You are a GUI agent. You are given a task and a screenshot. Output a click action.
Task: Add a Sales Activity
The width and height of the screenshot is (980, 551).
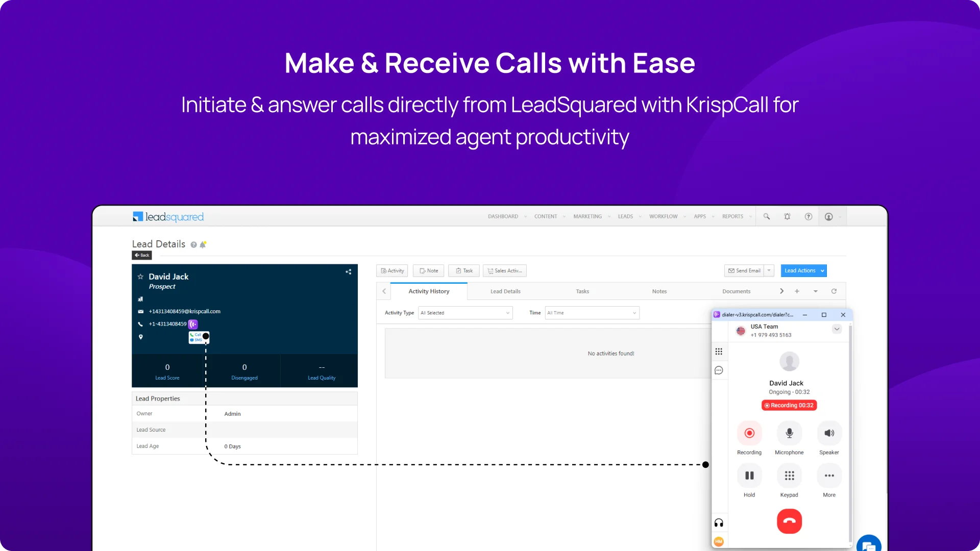505,271
